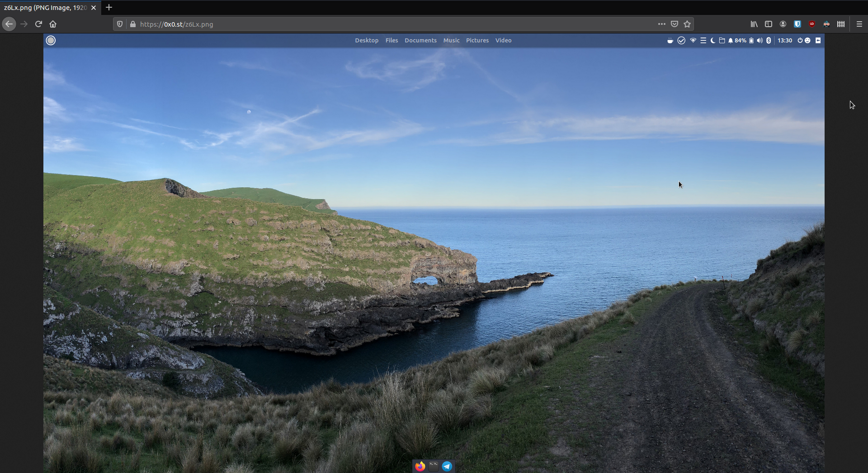Launch terminal from the dock
The width and height of the screenshot is (868, 473).
434,466
